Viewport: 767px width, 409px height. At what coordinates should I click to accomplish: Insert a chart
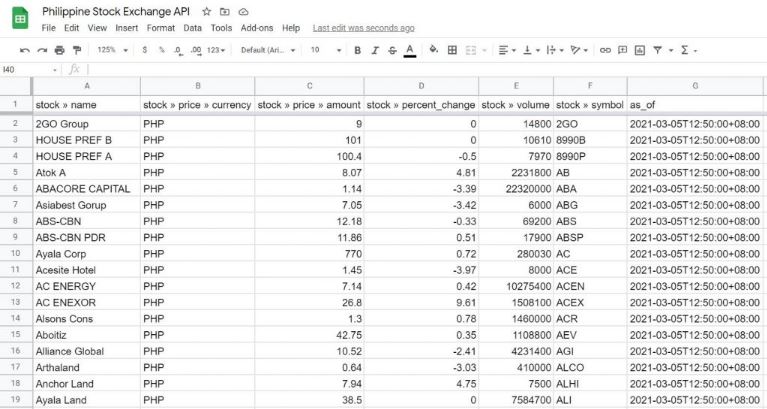(640, 50)
